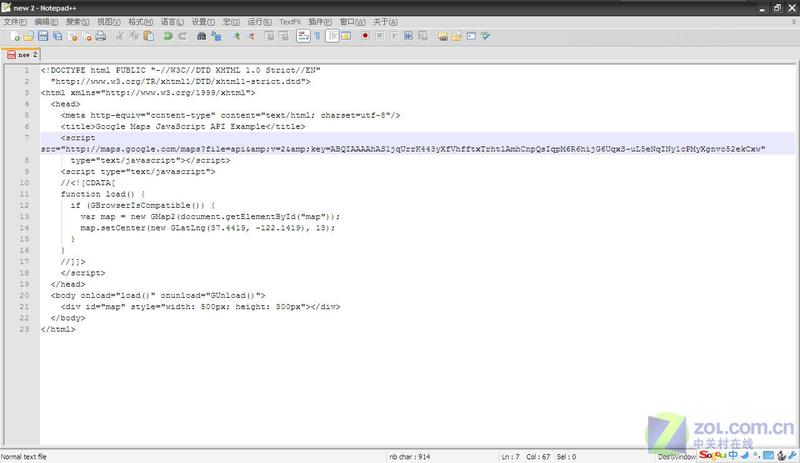Click the Redo toolbar icon
This screenshot has width=800, height=463.
[182, 36]
